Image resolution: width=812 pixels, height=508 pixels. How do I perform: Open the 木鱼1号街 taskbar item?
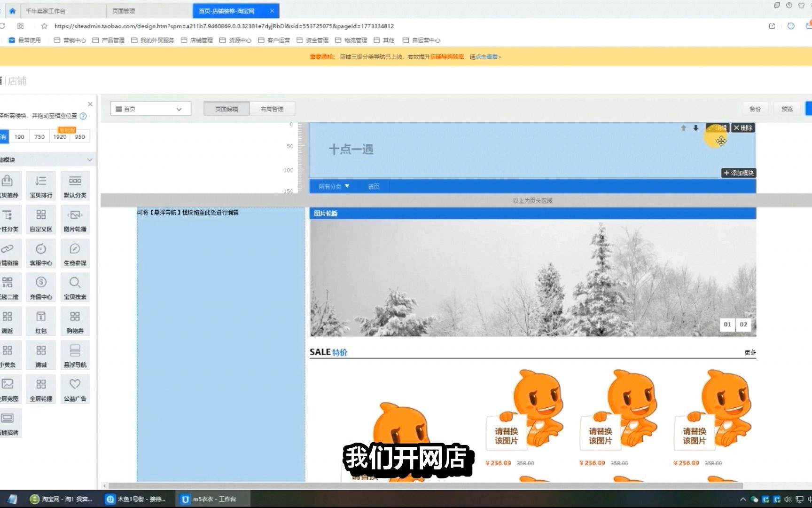[136, 499]
